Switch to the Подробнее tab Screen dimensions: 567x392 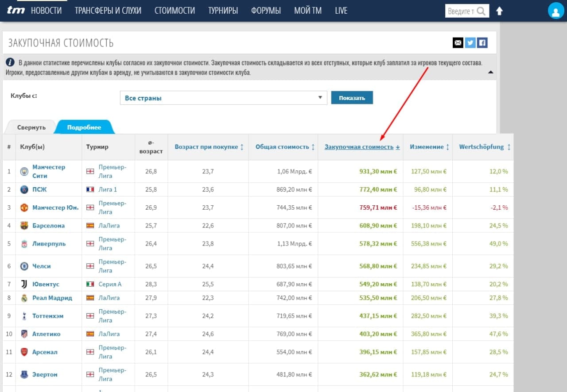pos(84,127)
